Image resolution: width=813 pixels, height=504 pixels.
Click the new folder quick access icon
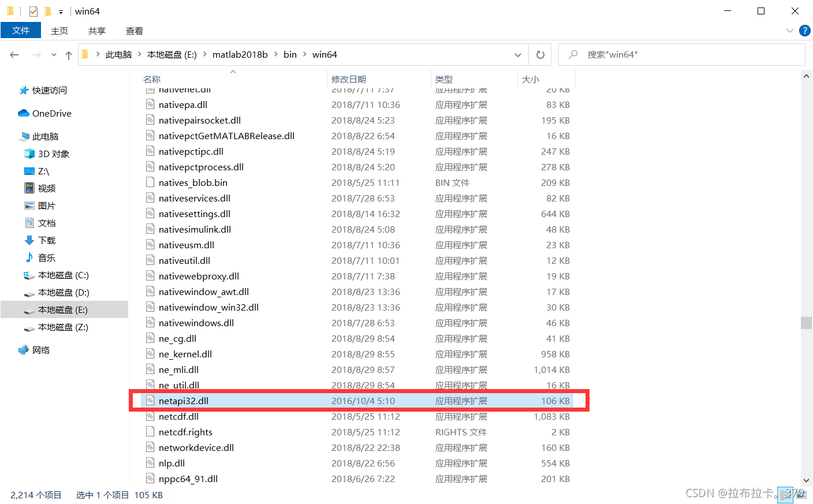click(x=48, y=11)
